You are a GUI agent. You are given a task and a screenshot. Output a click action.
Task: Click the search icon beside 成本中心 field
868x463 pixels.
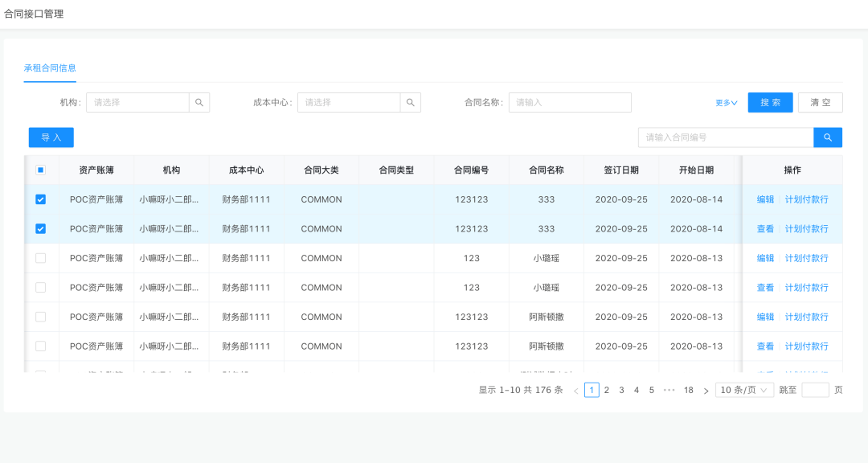click(411, 103)
